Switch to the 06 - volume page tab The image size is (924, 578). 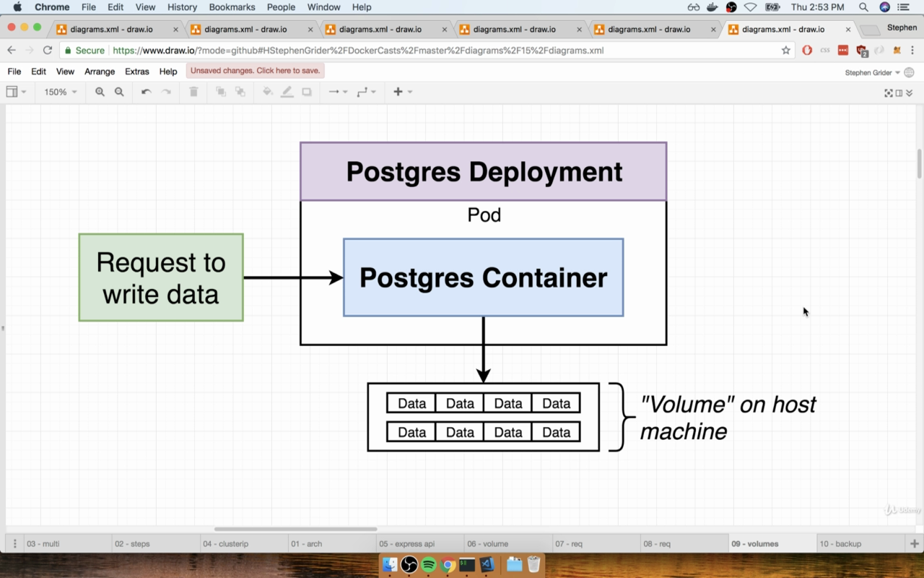pyautogui.click(x=507, y=543)
